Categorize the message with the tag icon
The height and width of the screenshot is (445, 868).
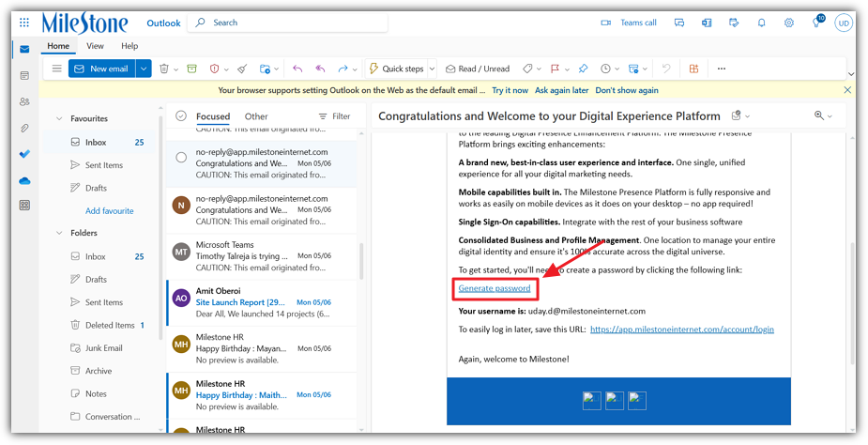click(527, 69)
